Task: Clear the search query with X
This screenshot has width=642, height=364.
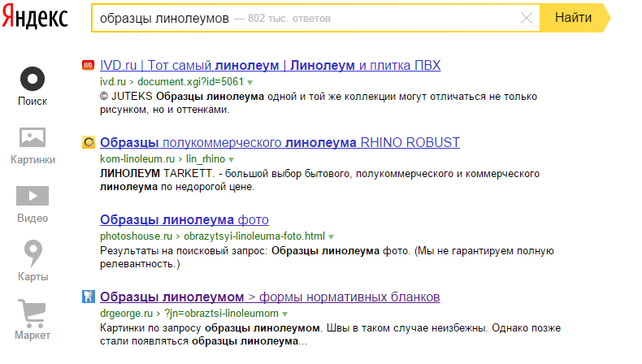Action: (526, 18)
